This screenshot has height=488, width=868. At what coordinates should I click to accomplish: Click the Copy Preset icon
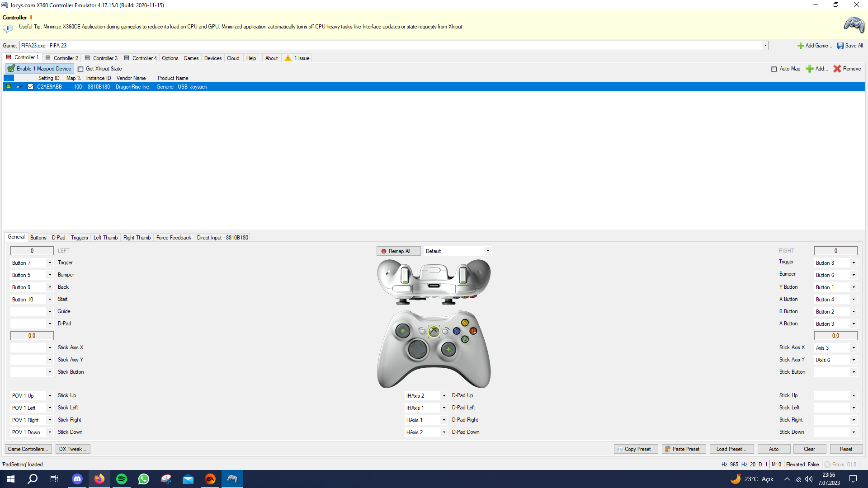click(x=620, y=449)
